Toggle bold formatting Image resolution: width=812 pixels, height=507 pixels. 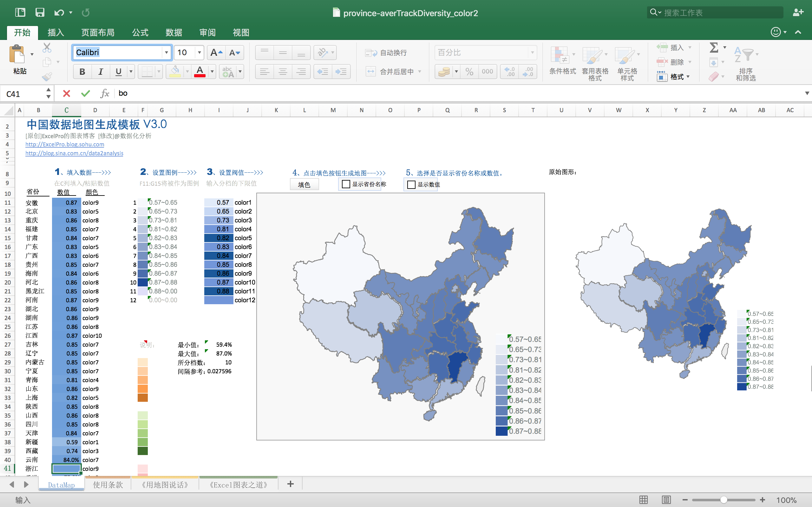[x=82, y=71]
